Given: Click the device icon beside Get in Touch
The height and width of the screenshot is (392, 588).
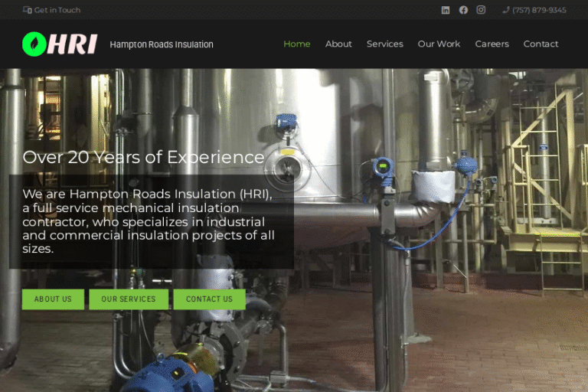Looking at the screenshot, I should tap(28, 10).
